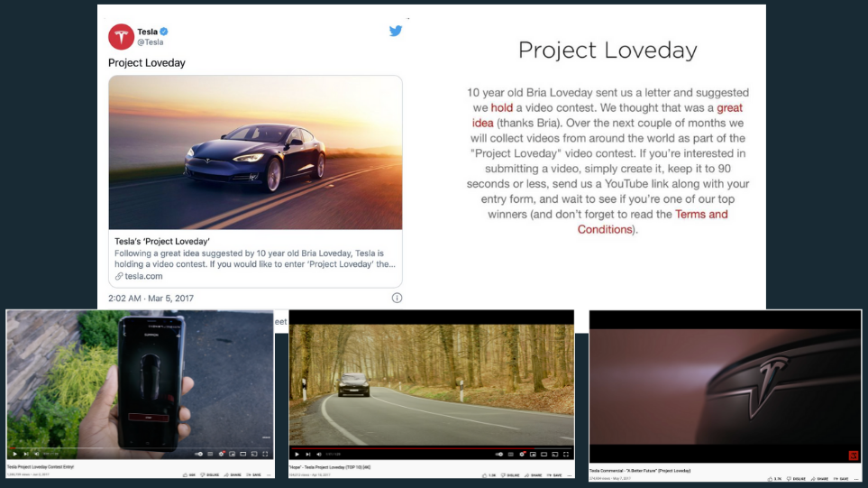Open settings gear in the Contest Entry player
The width and height of the screenshot is (868, 488).
(222, 454)
